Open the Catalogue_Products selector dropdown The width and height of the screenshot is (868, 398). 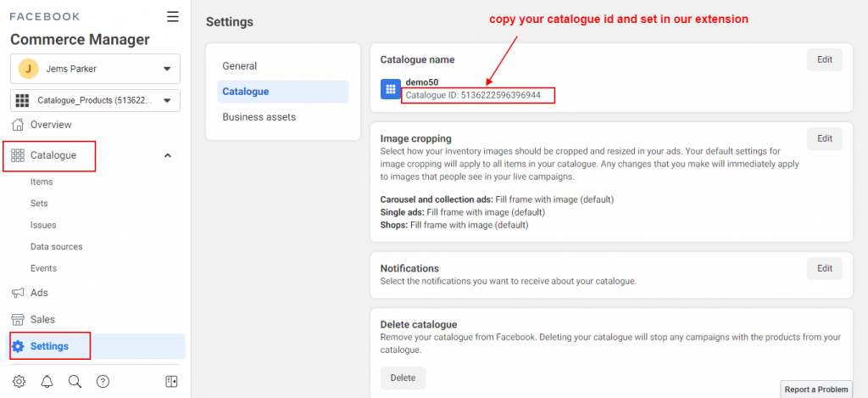point(95,100)
